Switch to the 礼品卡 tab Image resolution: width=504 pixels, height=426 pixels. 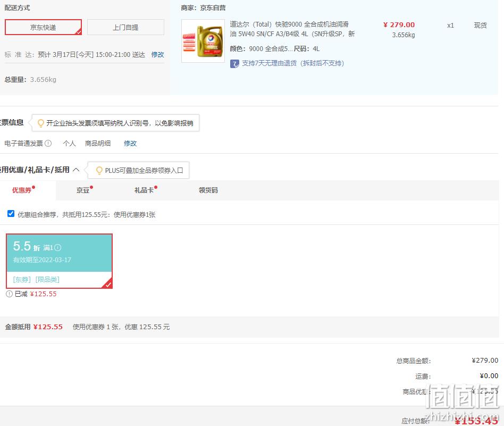pyautogui.click(x=144, y=190)
